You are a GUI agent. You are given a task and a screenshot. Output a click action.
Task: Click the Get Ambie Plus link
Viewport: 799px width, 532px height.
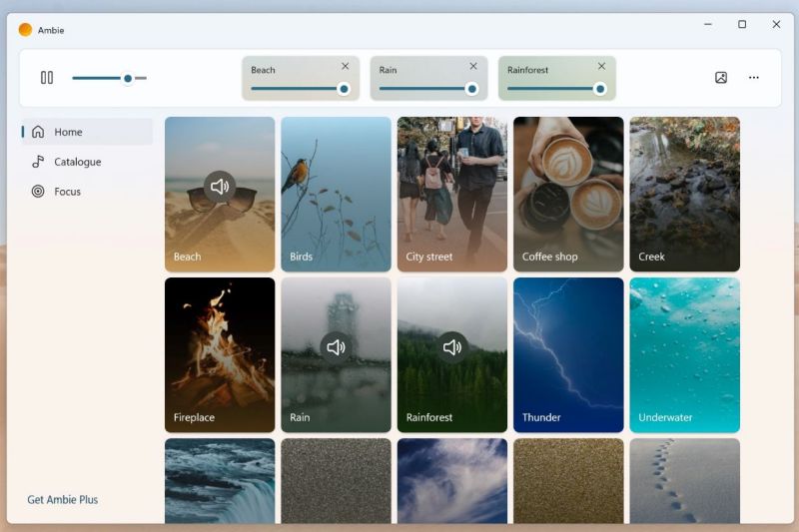63,499
